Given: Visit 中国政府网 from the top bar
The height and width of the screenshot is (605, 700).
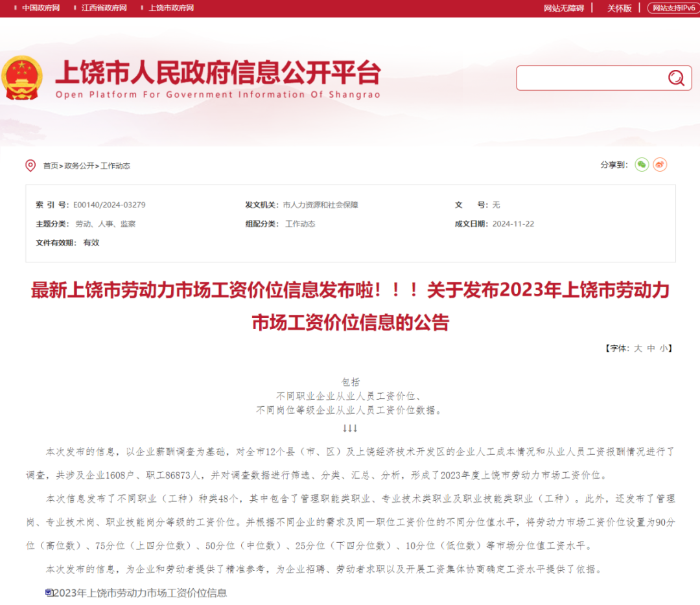Looking at the screenshot, I should (41, 8).
